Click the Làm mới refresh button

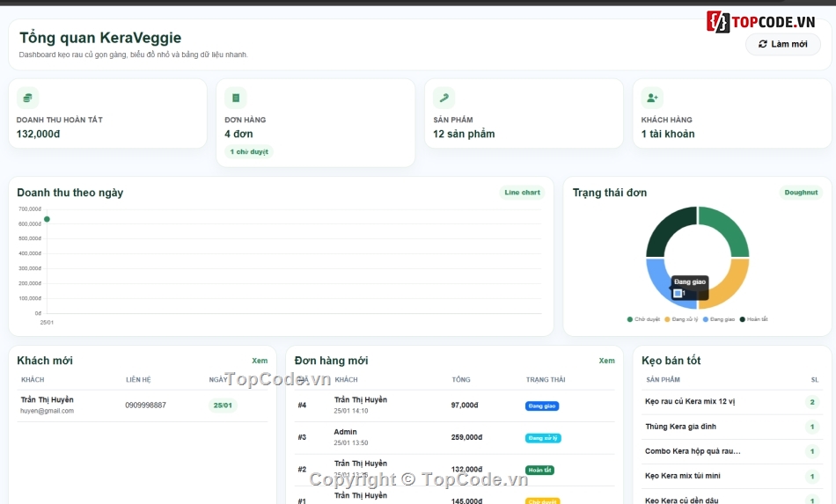782,44
